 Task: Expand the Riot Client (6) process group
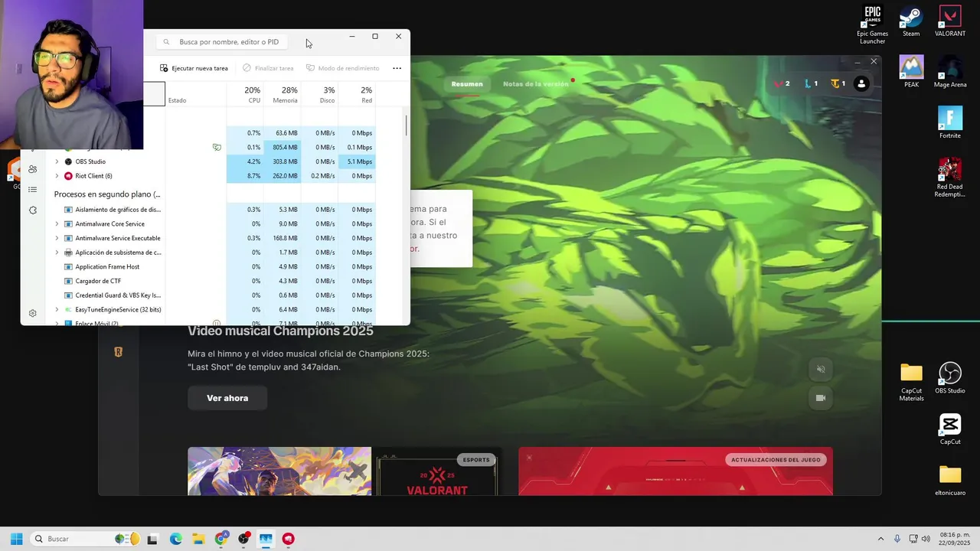click(x=57, y=176)
